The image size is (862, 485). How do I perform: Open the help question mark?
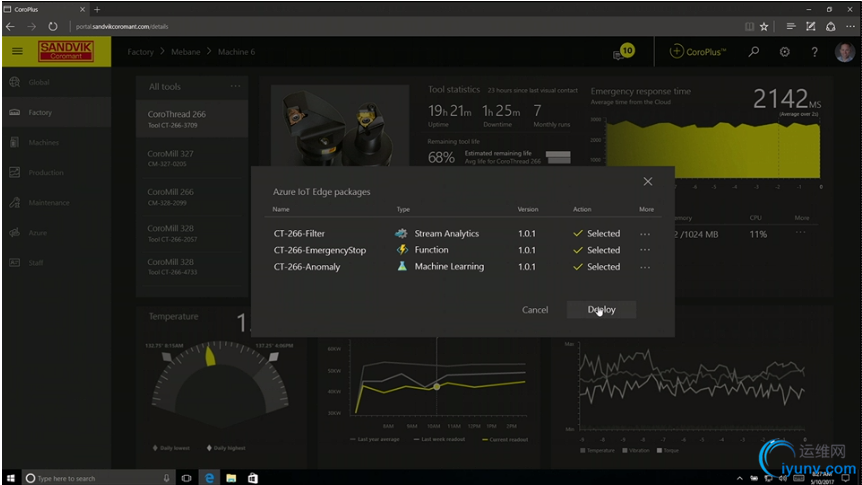(814, 52)
